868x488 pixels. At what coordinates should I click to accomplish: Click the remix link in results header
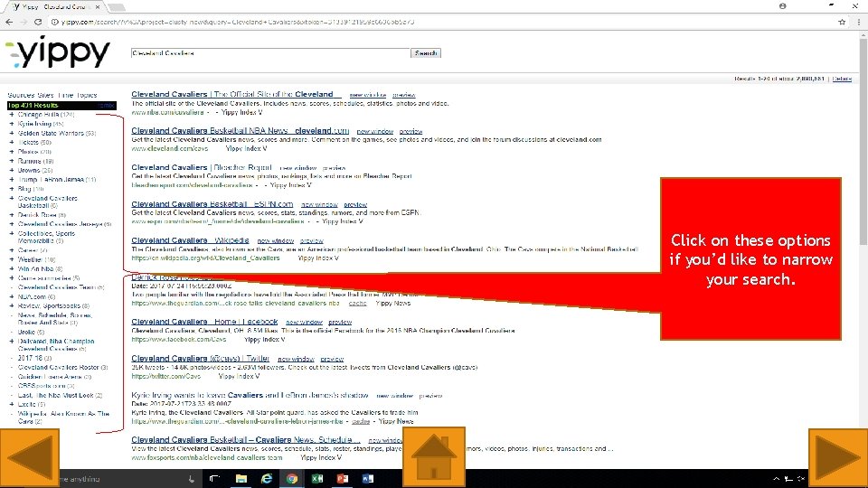coord(106,105)
